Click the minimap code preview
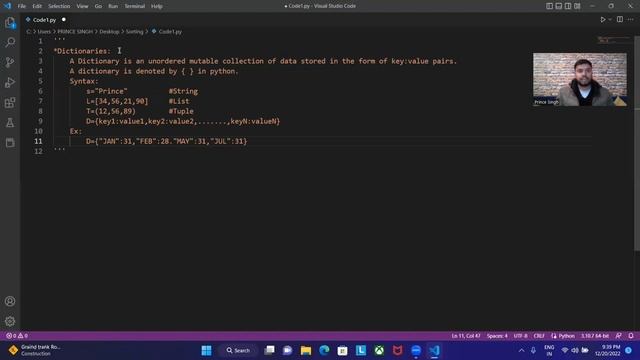The width and height of the screenshot is (640, 360). [613, 40]
